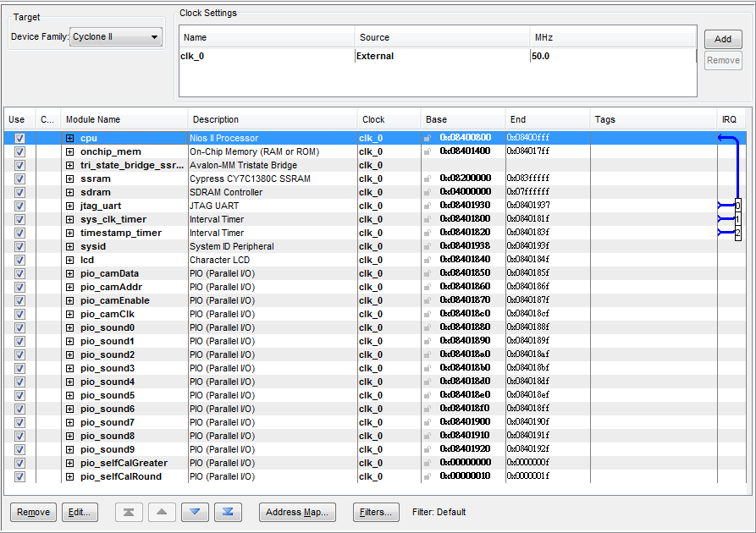Click the lock icon beside onchip_mem base address
Screen dimensions: 756x533
pos(428,151)
